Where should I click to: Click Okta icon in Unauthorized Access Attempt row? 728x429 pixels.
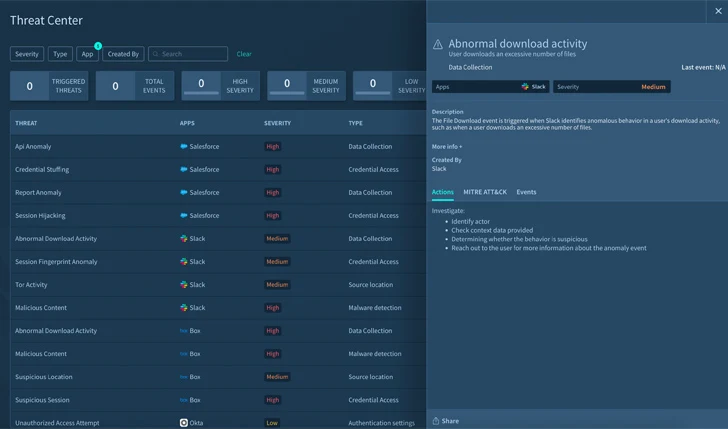pyautogui.click(x=183, y=422)
